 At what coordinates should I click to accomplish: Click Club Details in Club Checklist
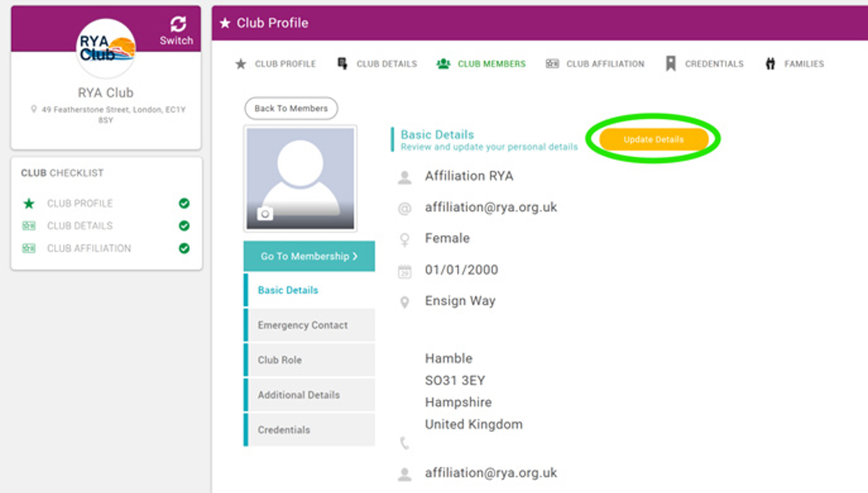click(x=80, y=226)
